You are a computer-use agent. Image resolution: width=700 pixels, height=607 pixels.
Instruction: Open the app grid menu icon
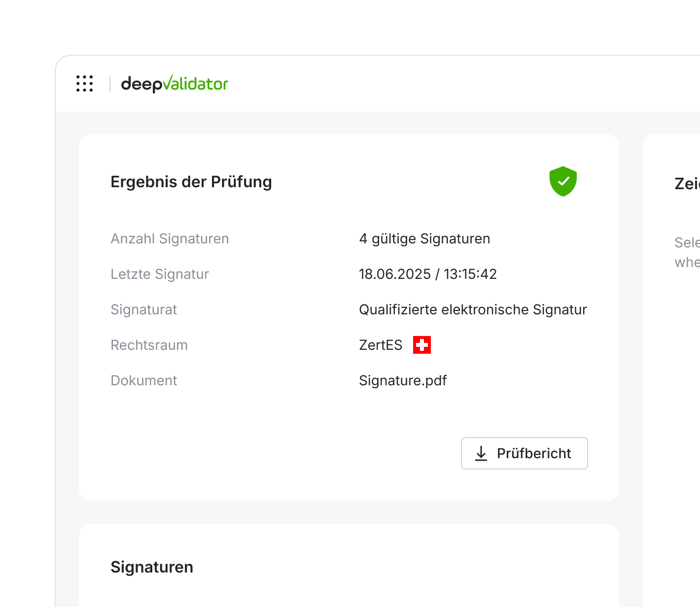tap(85, 84)
